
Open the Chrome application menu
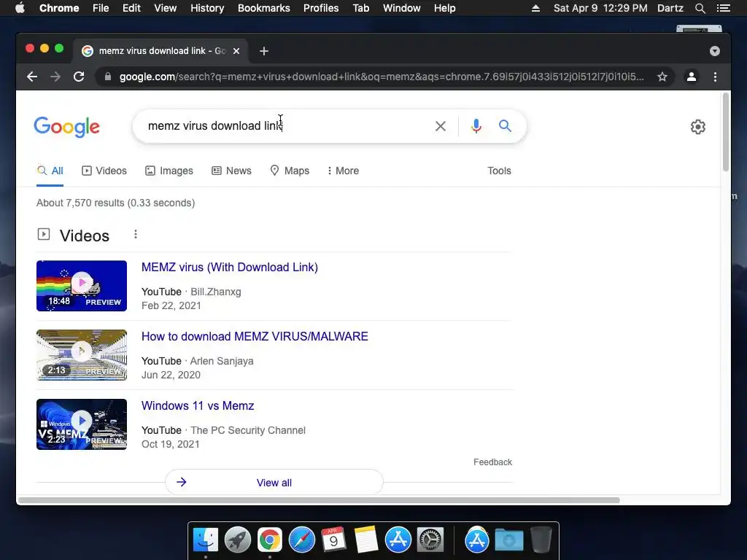tap(59, 8)
